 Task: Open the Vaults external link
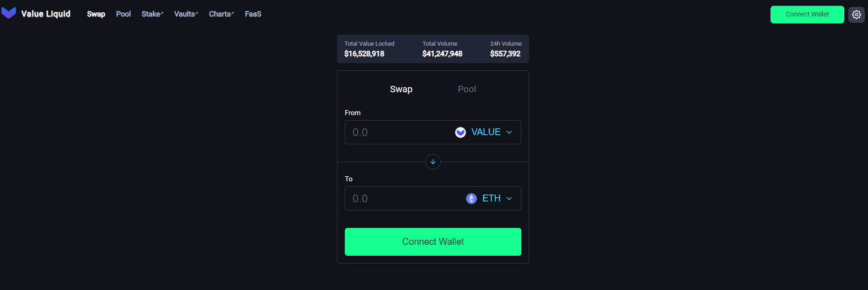point(186,14)
